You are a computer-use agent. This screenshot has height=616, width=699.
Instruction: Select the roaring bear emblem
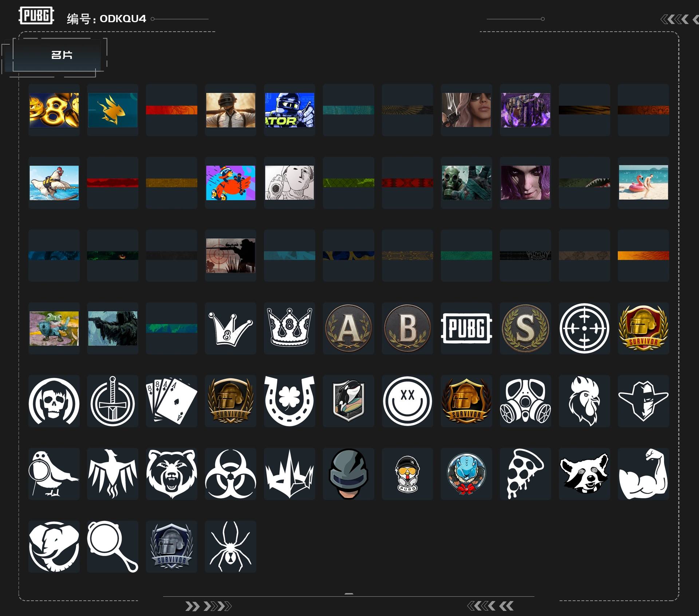point(171,474)
